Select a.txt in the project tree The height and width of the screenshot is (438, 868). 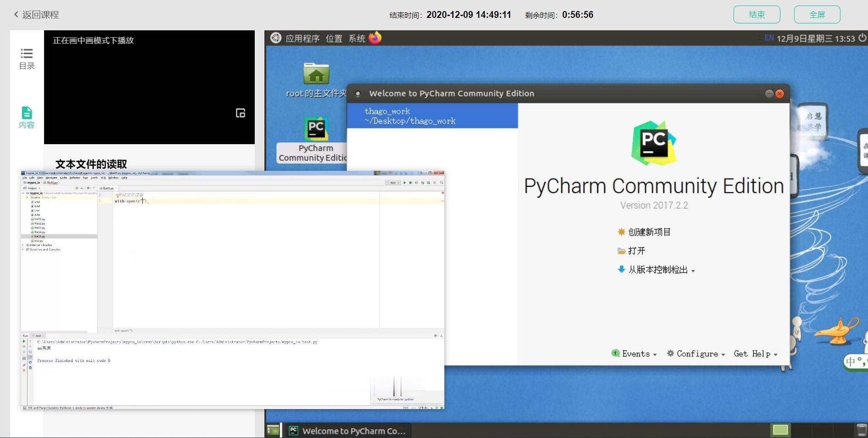click(36, 202)
